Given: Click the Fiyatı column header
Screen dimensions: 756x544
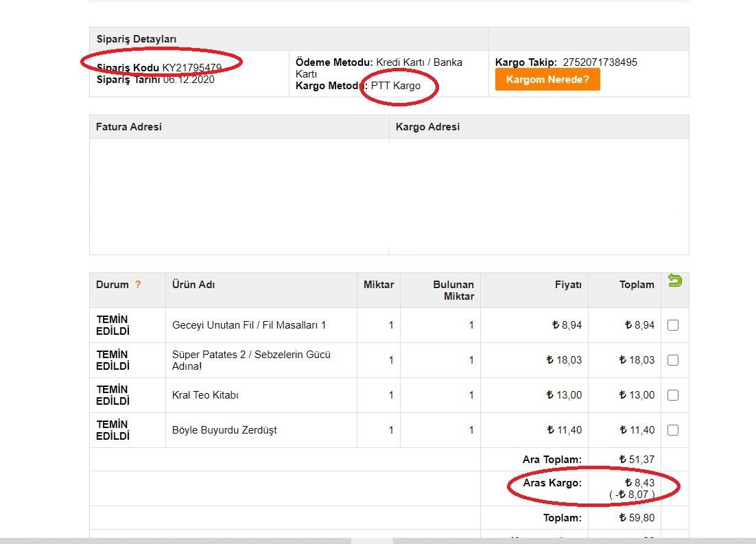Looking at the screenshot, I should click(x=568, y=285).
